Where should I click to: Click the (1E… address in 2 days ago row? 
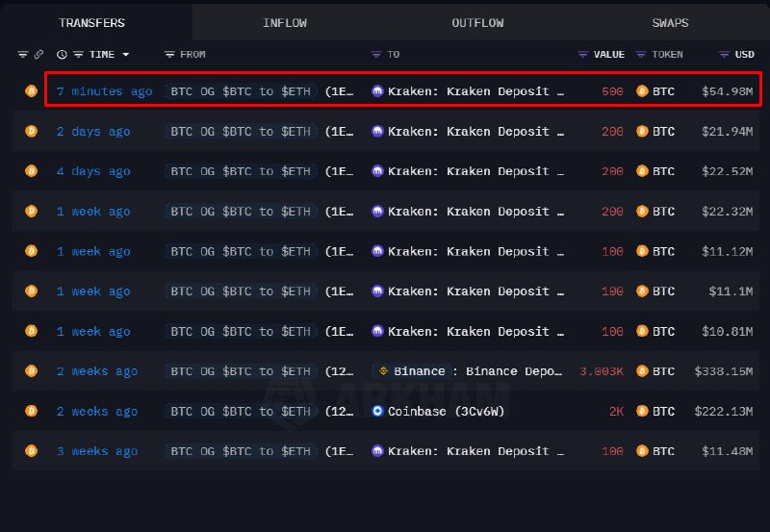point(339,132)
